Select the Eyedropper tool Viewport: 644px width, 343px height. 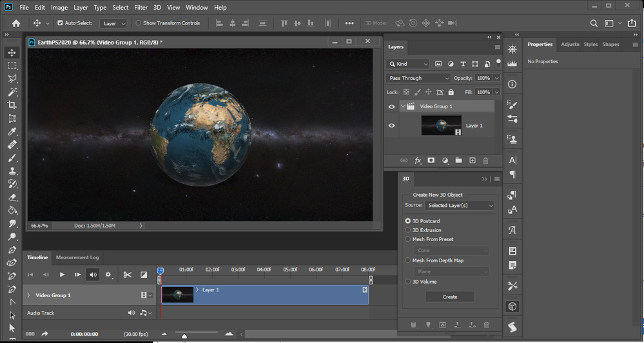12,132
